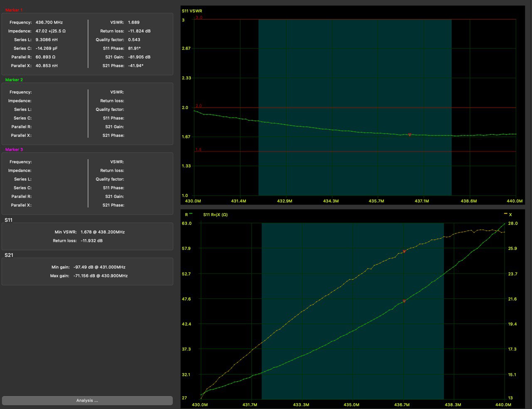Click Marker 1 frequency value 436.700 MHz
The width and height of the screenshot is (532, 409).
tap(49, 22)
